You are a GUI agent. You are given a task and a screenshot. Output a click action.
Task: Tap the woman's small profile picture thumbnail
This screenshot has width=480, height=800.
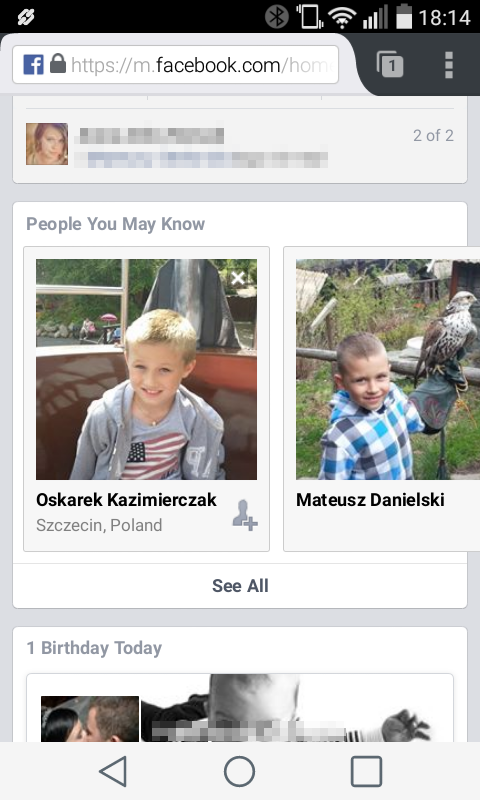[47, 144]
